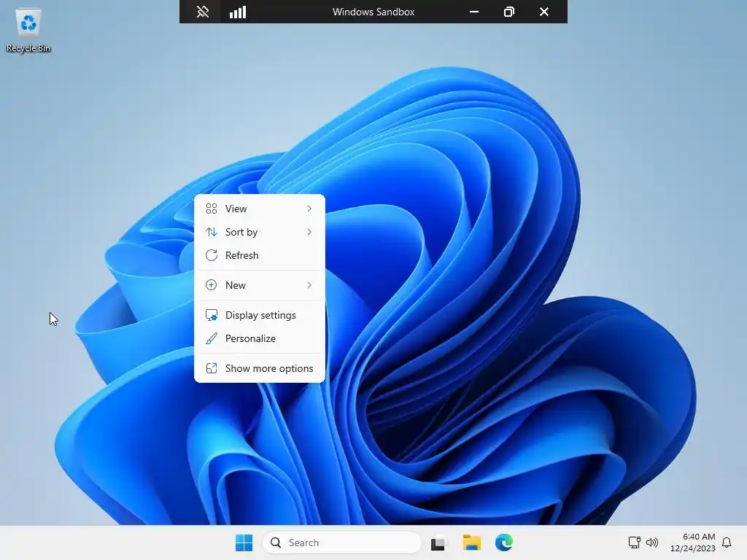Click the Show more options expand icon
This screenshot has height=560, width=747.
pyautogui.click(x=212, y=368)
